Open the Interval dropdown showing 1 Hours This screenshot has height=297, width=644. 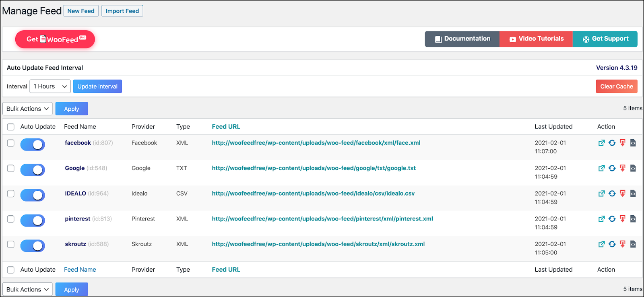click(x=50, y=86)
